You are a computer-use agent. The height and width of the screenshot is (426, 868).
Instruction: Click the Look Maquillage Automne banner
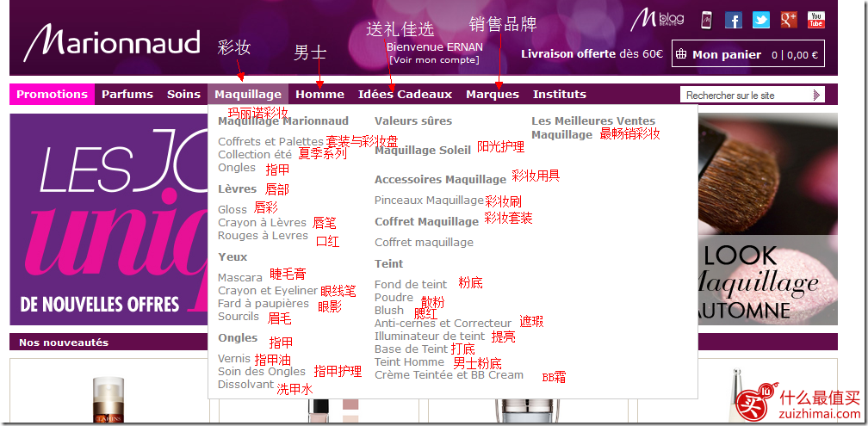[768, 219]
